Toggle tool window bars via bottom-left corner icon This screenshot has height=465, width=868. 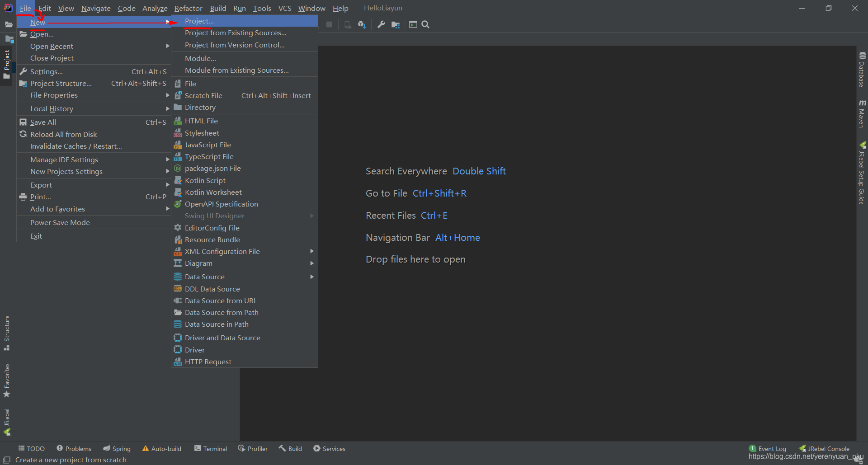coord(7,460)
